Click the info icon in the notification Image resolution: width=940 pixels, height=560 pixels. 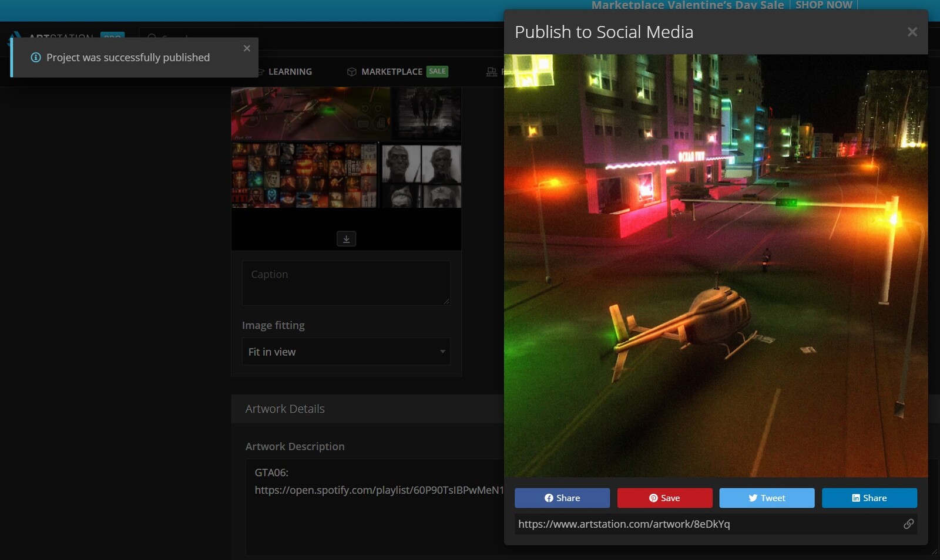36,58
